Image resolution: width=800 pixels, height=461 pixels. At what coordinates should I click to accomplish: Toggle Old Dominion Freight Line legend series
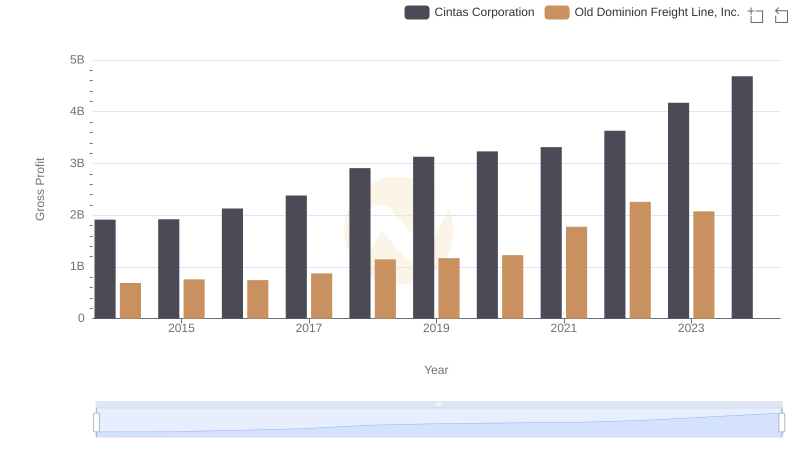pos(642,12)
